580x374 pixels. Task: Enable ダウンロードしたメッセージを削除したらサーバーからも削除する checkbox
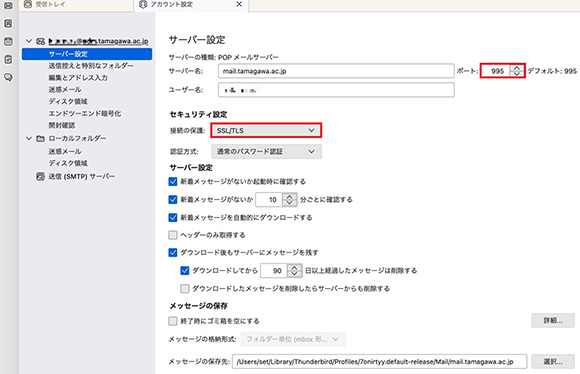[x=185, y=289]
